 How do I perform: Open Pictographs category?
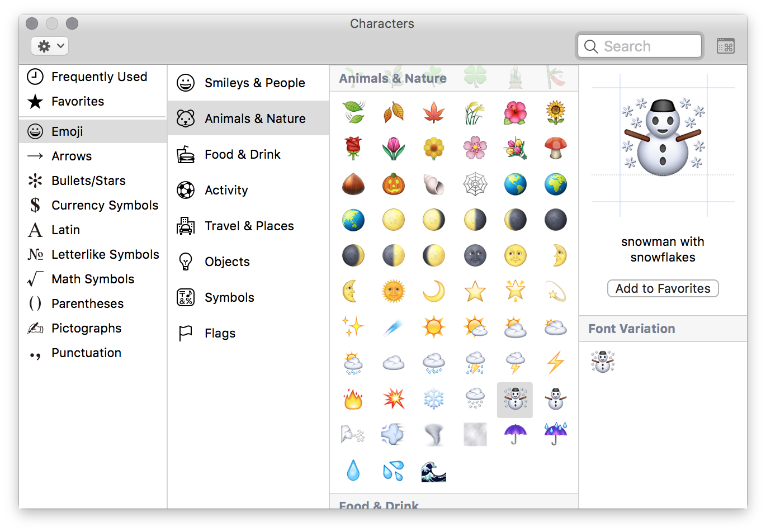(93, 328)
